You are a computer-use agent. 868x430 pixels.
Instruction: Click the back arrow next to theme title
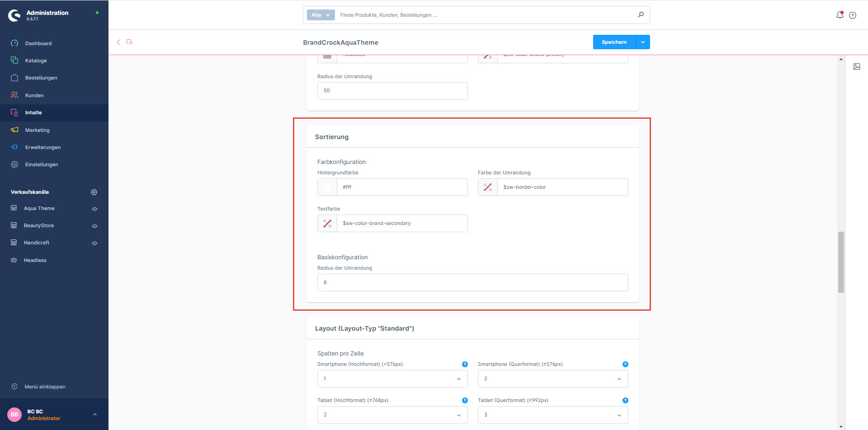click(119, 42)
